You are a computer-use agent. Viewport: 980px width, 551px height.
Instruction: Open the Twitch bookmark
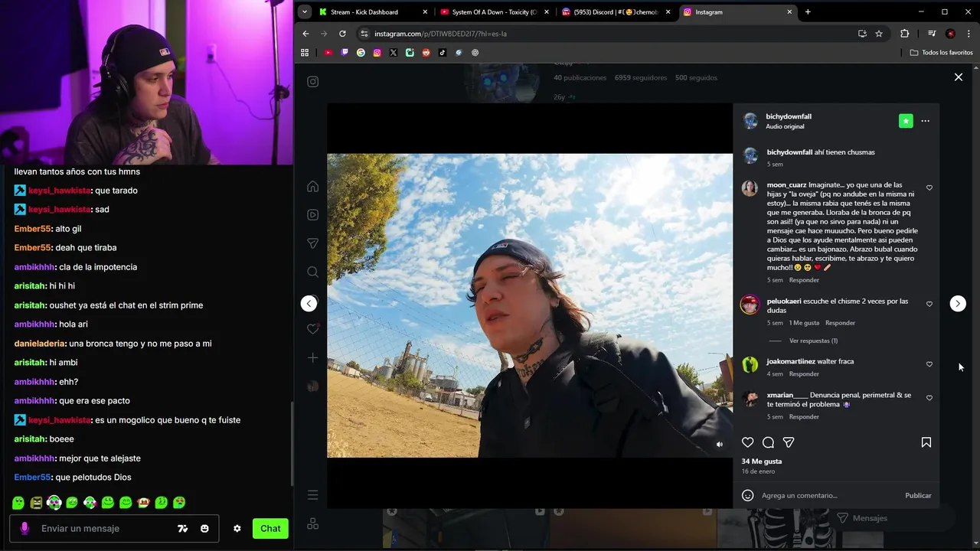pos(345,53)
